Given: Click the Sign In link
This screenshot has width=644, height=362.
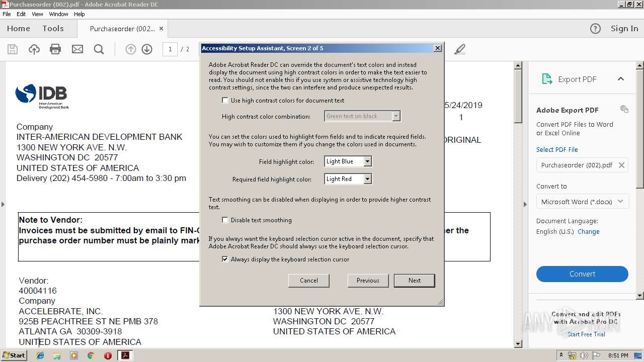Looking at the screenshot, I should coord(624,29).
